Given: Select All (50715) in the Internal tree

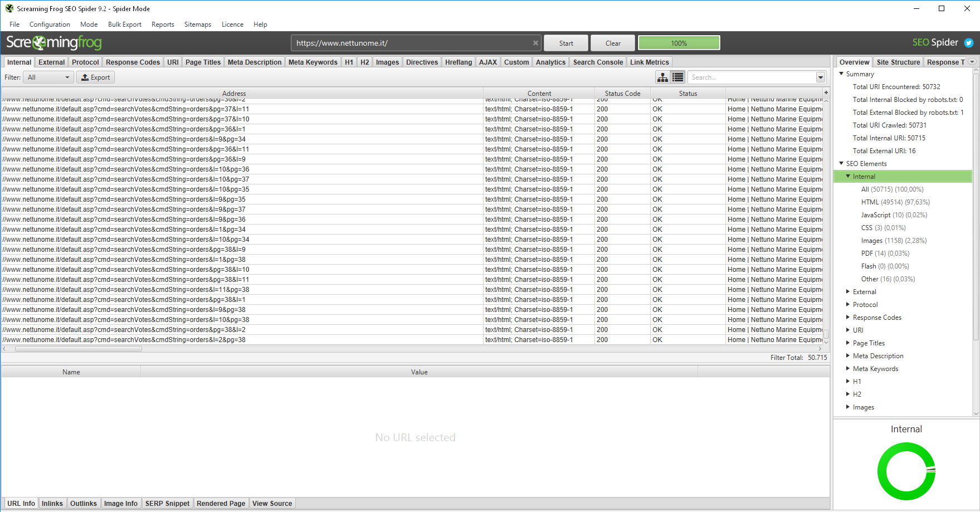Looking at the screenshot, I should 893,189.
